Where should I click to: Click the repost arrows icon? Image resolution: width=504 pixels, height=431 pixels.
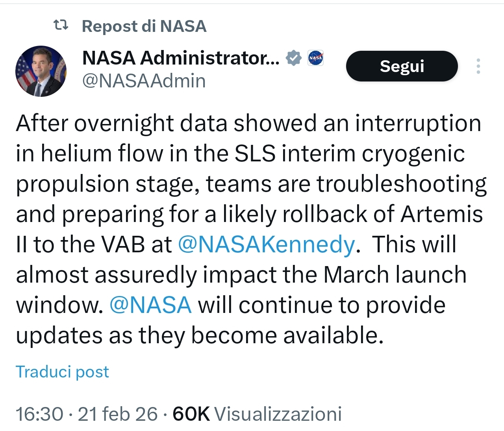(x=61, y=26)
